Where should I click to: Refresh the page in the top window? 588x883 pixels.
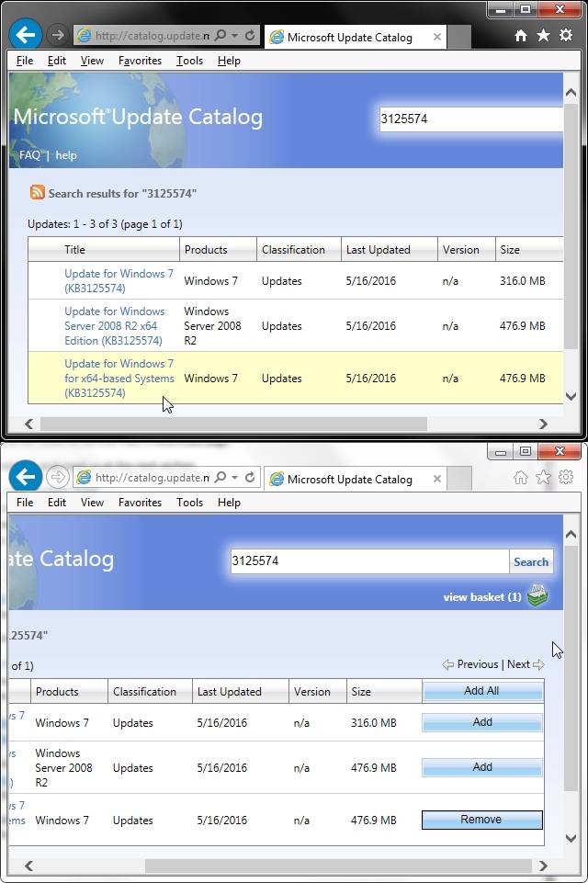(250, 36)
